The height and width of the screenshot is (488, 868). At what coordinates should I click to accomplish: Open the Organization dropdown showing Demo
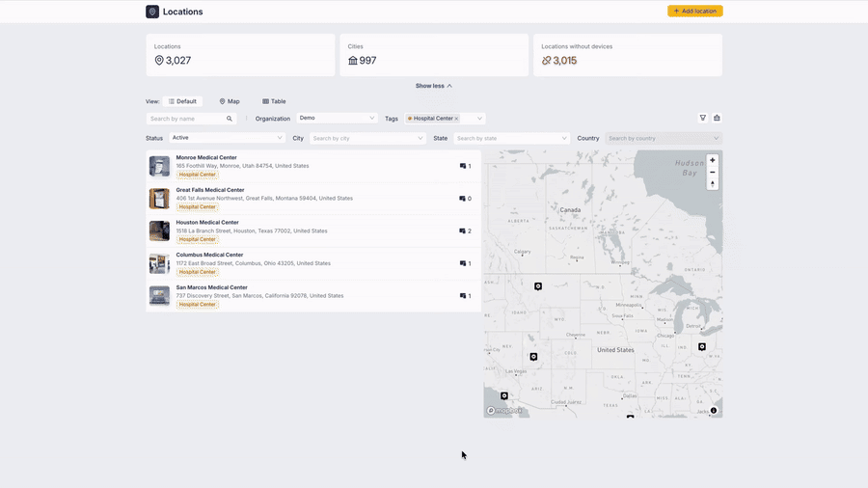(x=337, y=118)
